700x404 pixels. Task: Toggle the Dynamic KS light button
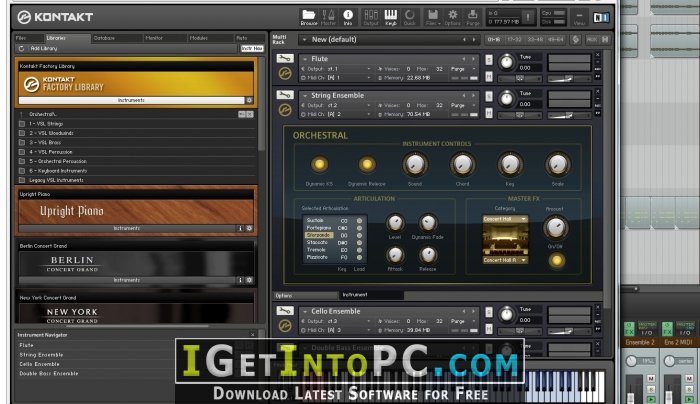319,164
